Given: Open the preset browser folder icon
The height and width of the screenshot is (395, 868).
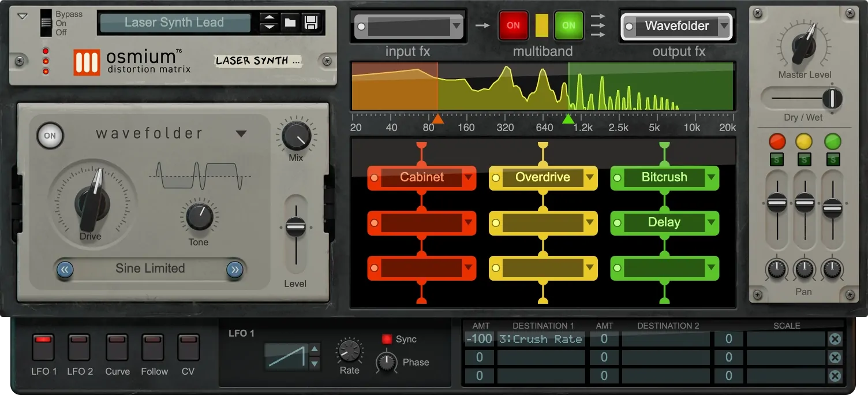Looking at the screenshot, I should click(x=290, y=23).
